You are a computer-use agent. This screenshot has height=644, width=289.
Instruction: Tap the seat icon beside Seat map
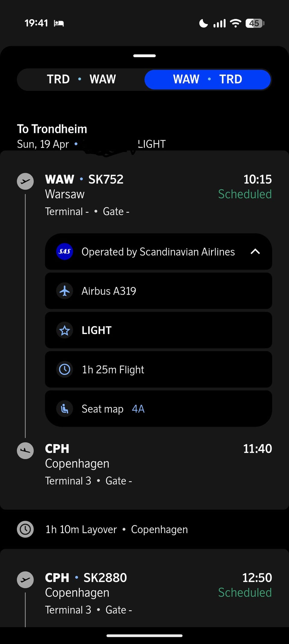64,409
